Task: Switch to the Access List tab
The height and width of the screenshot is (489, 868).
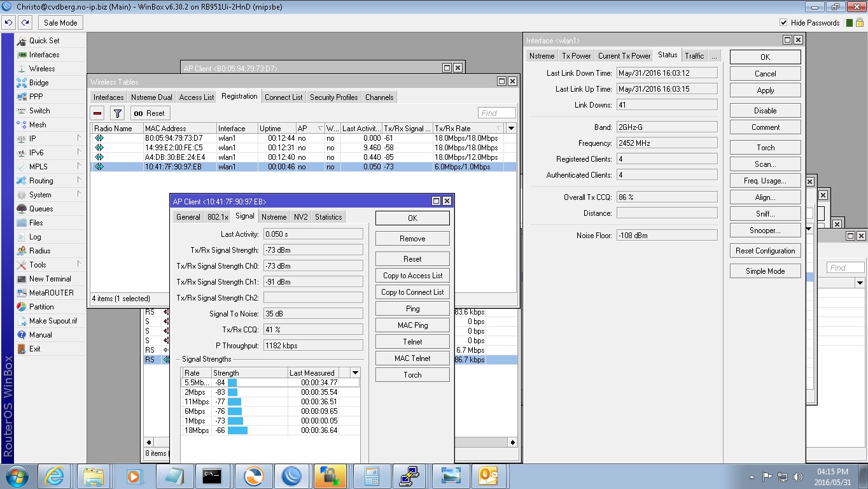Action: [x=196, y=97]
